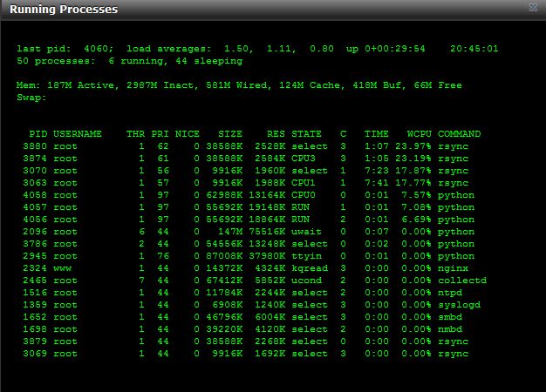546x392 pixels.
Task: Click the syslogd command name
Action: [x=459, y=305]
